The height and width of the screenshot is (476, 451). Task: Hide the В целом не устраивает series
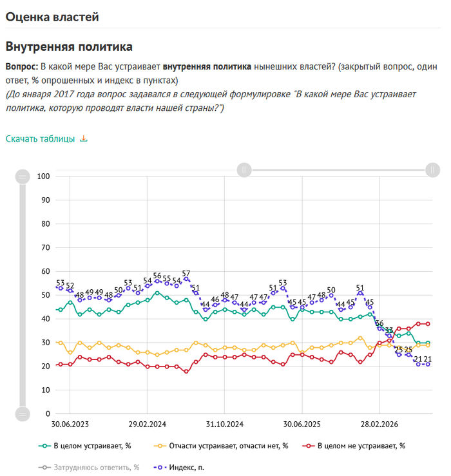[354, 446]
